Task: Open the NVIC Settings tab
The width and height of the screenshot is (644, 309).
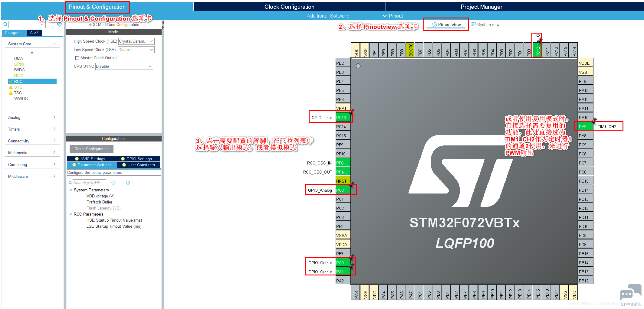Action: (90, 159)
